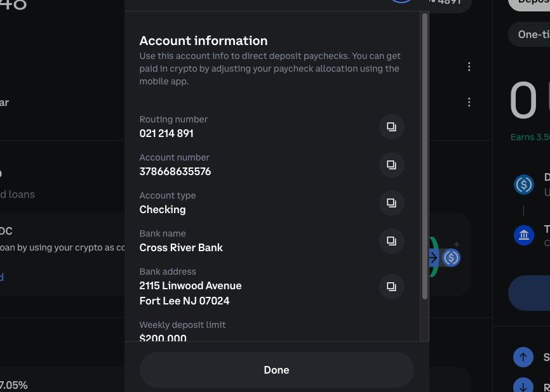Click the bank building icon in the right panel
The image size is (550, 392).
524,235
